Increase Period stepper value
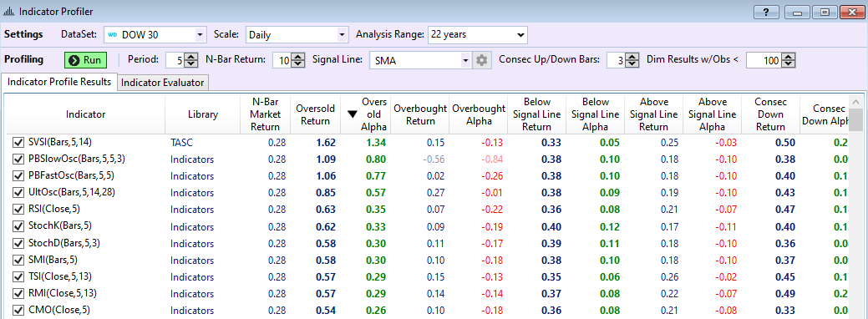Image resolution: width=868 pixels, height=319 pixels. point(191,57)
